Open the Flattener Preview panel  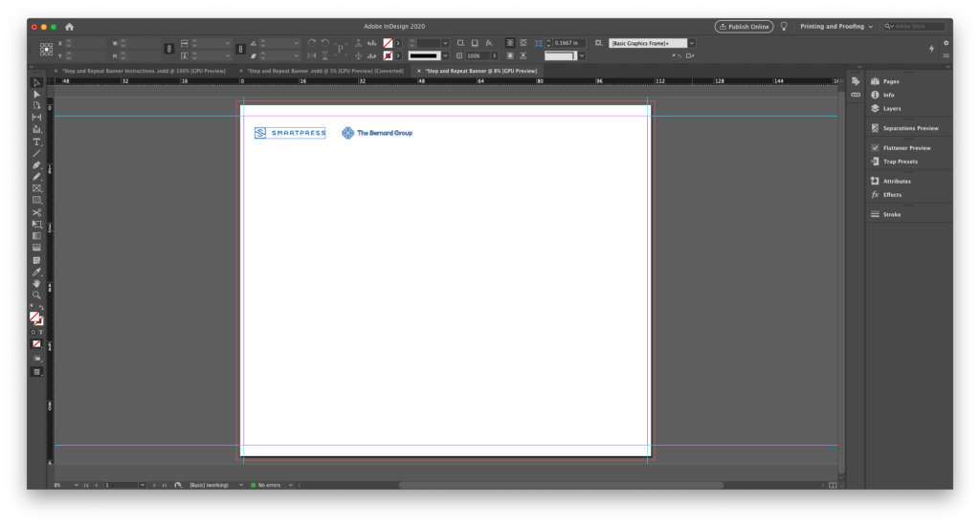click(909, 148)
